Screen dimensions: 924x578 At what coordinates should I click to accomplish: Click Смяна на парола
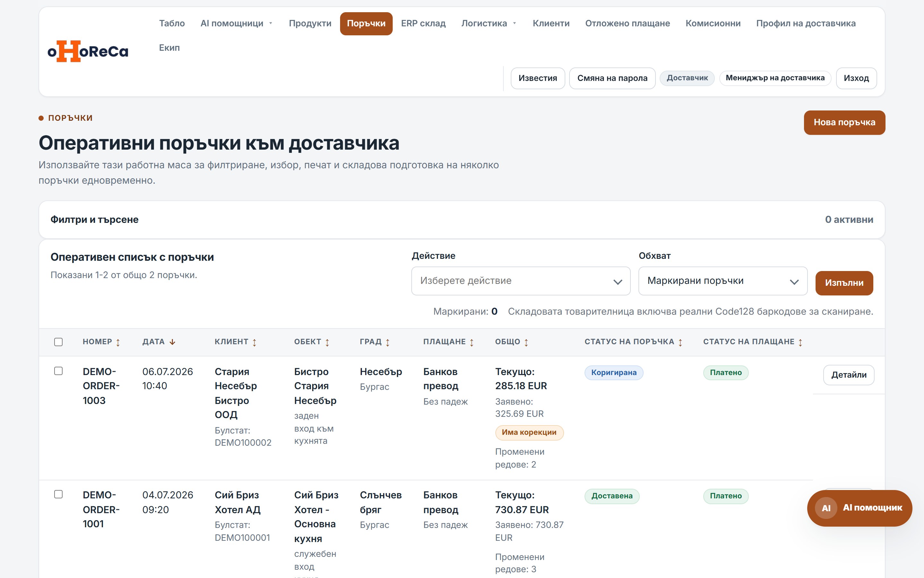click(x=612, y=78)
